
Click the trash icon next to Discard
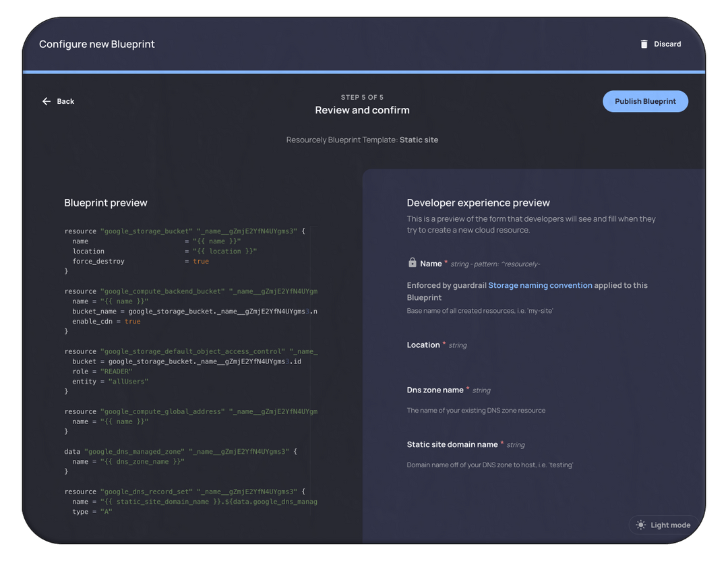point(644,43)
